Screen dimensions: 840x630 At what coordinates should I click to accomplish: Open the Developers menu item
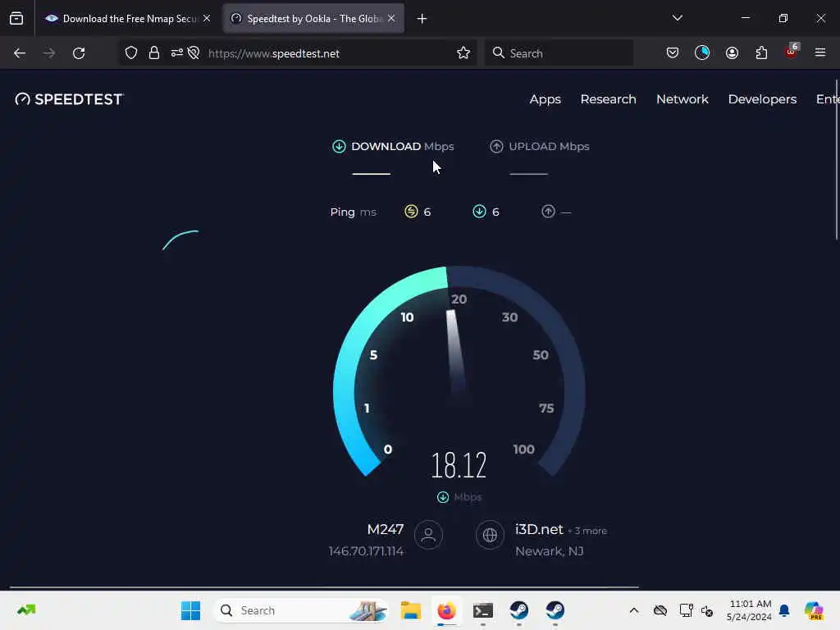click(762, 99)
